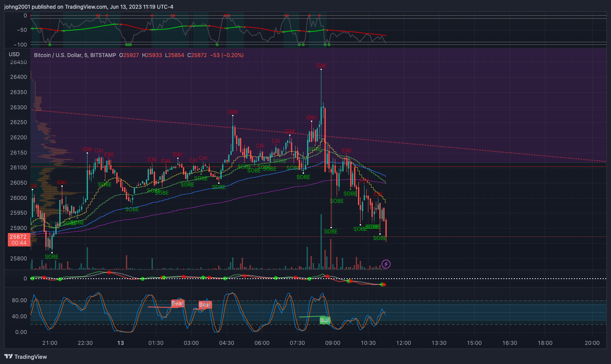Open the TradingView logo at bottom

click(26, 357)
